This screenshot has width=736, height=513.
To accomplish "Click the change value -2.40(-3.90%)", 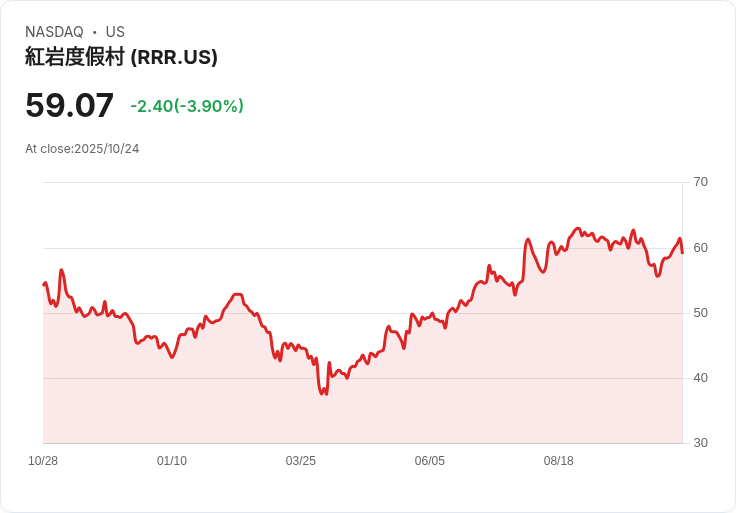I will click(187, 106).
